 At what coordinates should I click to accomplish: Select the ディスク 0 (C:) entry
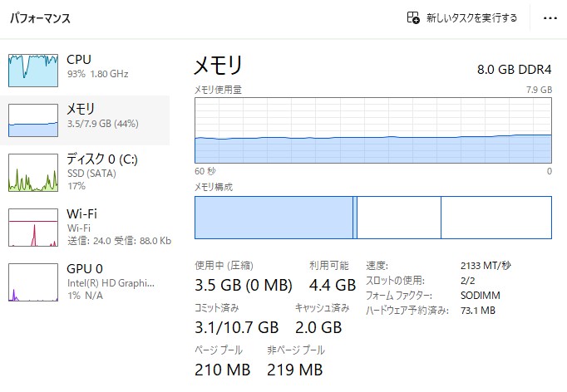tap(85, 173)
